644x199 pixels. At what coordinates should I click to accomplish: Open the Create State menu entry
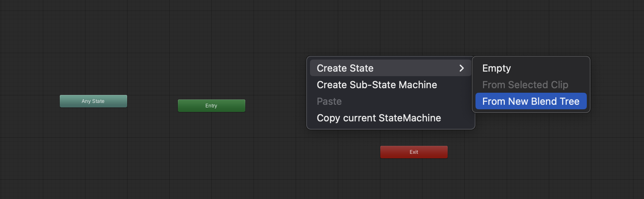pos(345,68)
